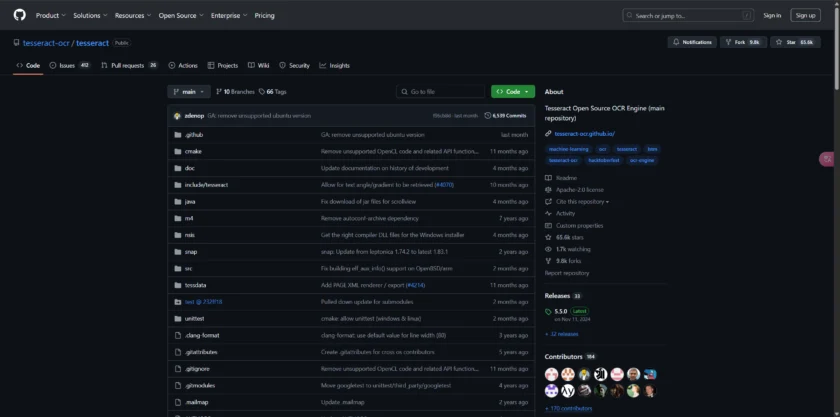840x417 pixels.
Task: Open pull request #4214 link
Action: 415,285
